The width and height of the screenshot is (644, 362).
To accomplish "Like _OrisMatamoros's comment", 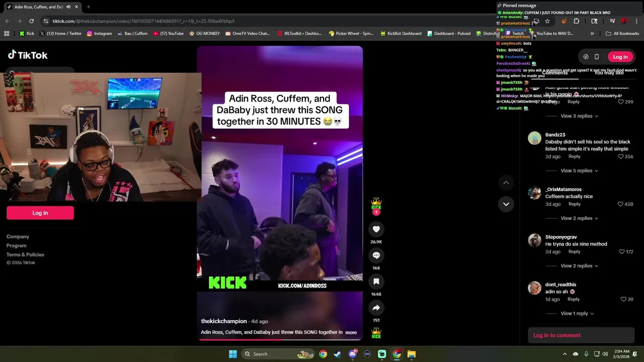I will click(620, 204).
